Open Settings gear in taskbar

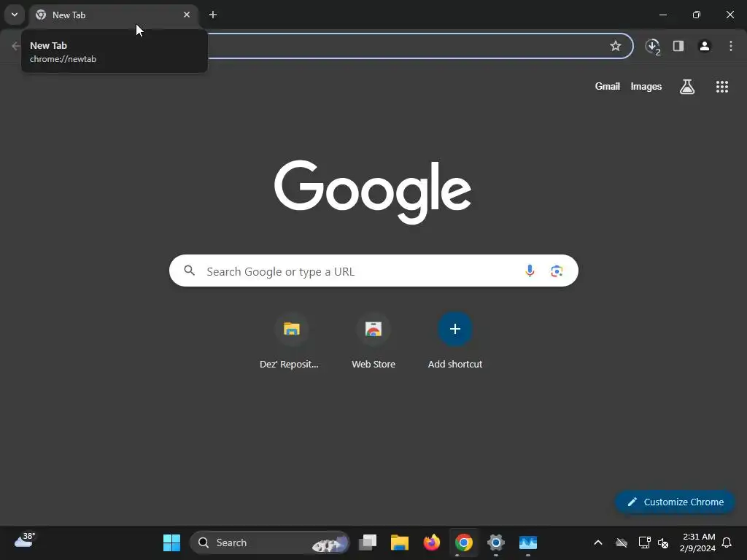(x=496, y=542)
